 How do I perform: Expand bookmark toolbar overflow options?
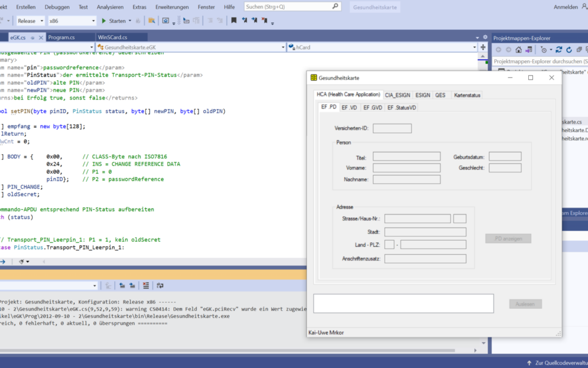(x=273, y=22)
